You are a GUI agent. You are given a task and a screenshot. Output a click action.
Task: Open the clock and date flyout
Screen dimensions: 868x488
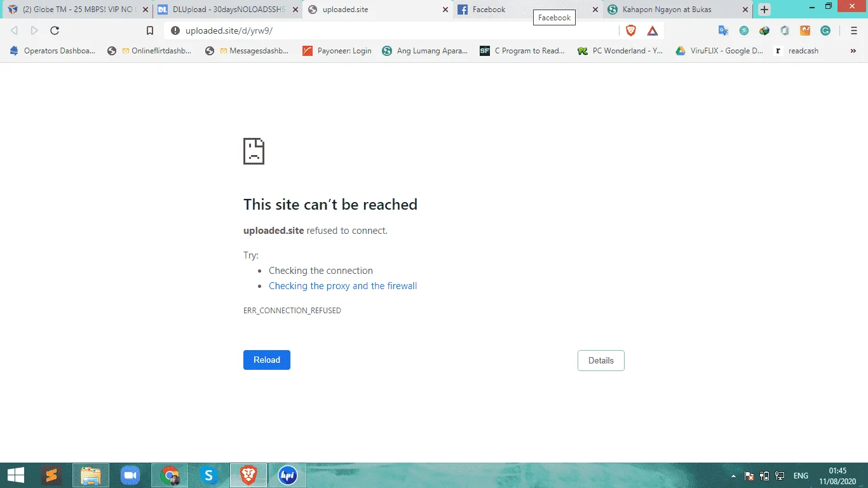837,476
